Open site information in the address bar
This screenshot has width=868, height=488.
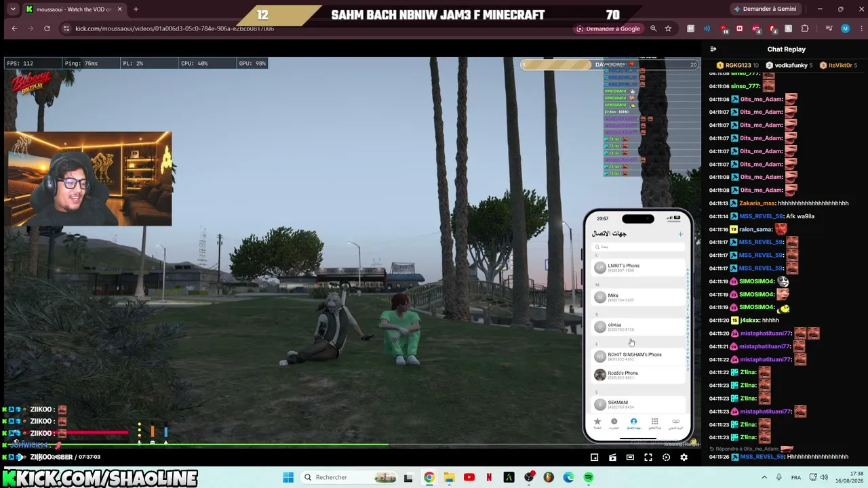coord(66,28)
